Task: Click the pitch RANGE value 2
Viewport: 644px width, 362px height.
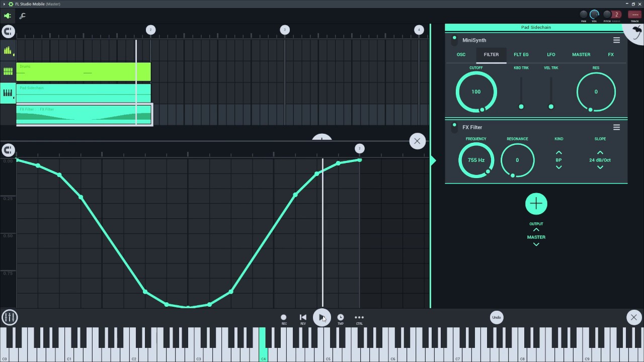Action: 616,15
